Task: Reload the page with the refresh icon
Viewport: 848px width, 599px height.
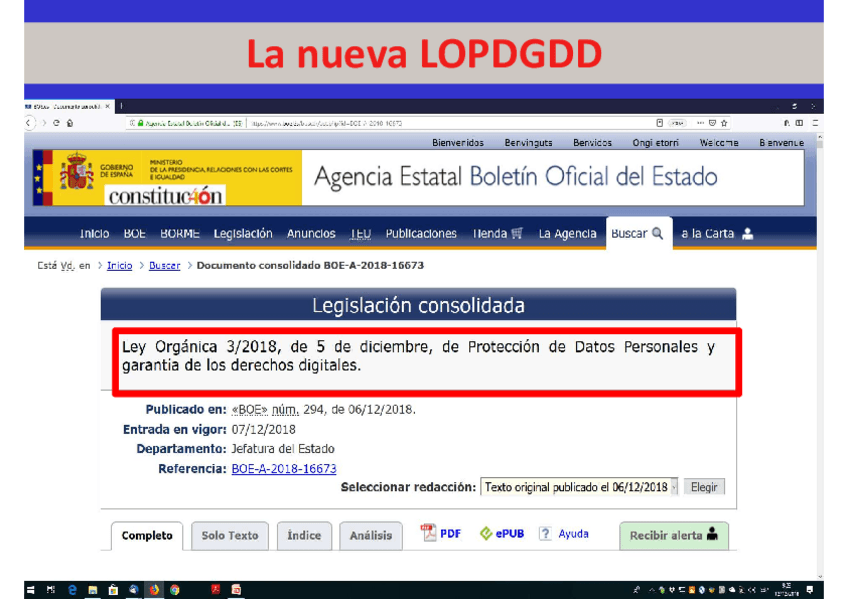Action: [x=56, y=123]
